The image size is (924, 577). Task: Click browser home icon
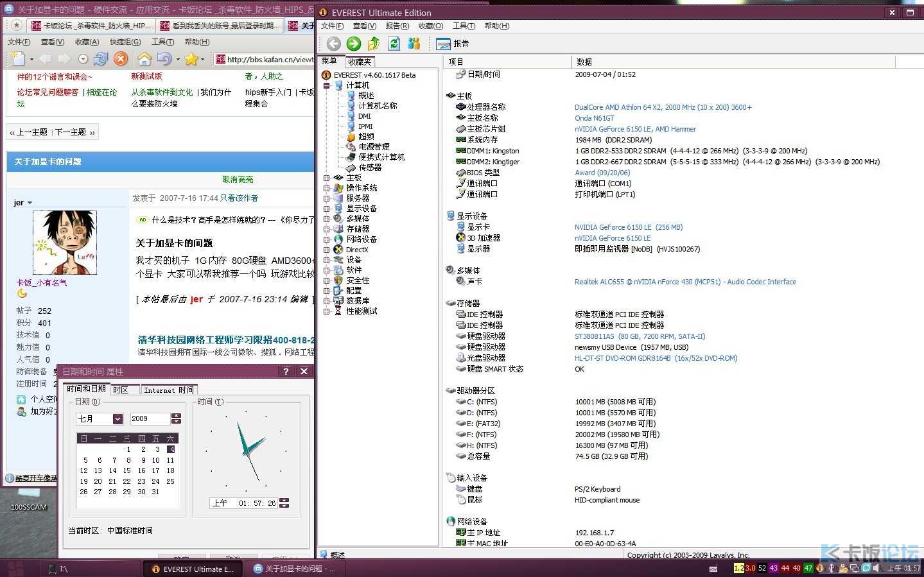coord(144,59)
